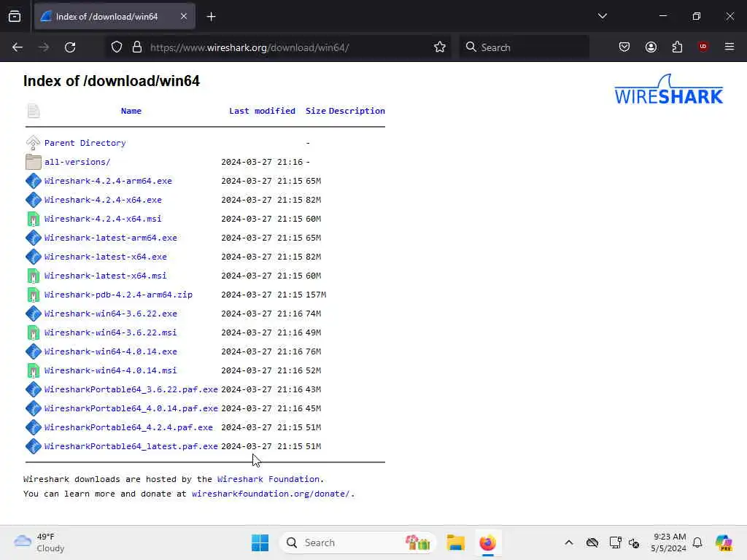The height and width of the screenshot is (560, 747).
Task: Open the uBlock Origin extension icon
Action: [x=703, y=47]
